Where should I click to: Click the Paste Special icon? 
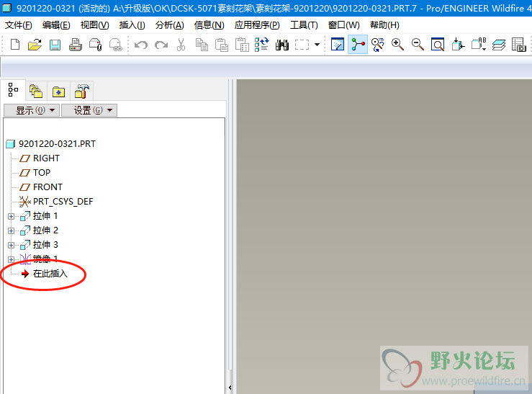coord(242,45)
